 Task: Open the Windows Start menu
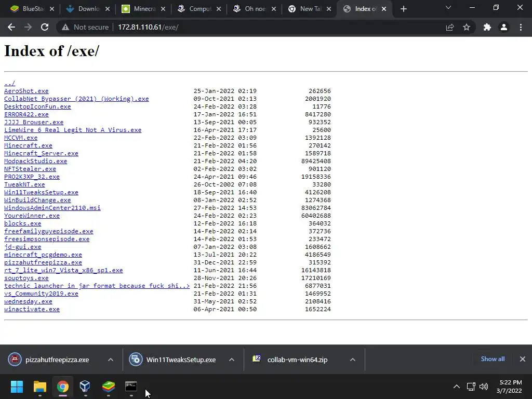(x=17, y=387)
